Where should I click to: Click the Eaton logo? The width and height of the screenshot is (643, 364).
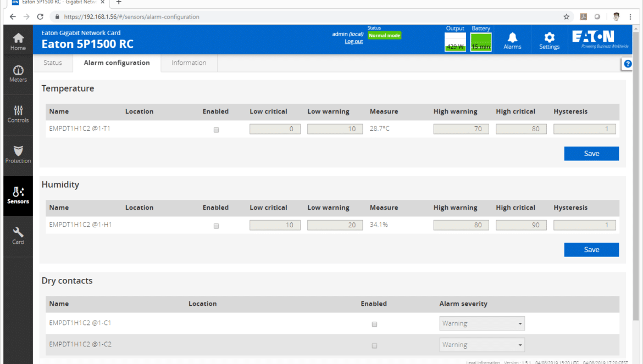tap(600, 39)
